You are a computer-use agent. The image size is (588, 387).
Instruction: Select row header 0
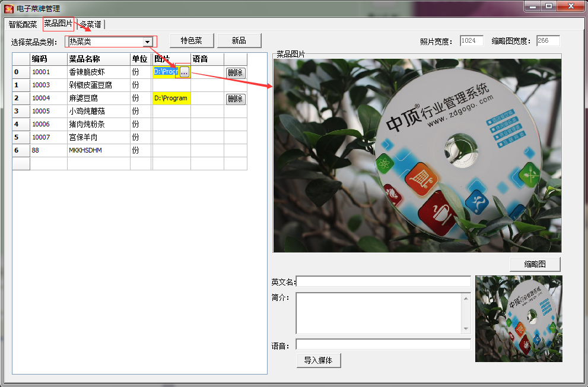click(x=21, y=72)
